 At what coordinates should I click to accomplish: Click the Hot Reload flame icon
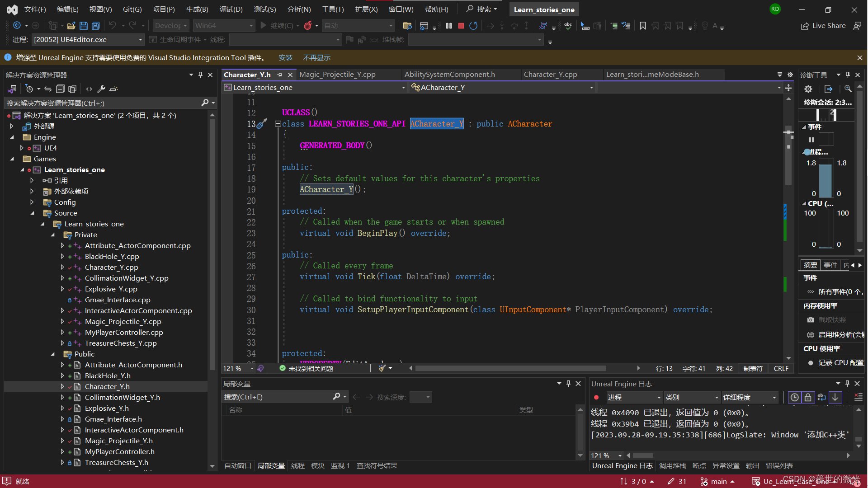308,26
